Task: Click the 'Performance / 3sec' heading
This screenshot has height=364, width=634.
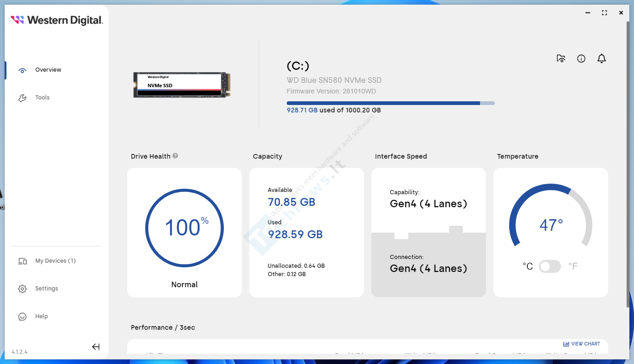Action: [x=163, y=327]
